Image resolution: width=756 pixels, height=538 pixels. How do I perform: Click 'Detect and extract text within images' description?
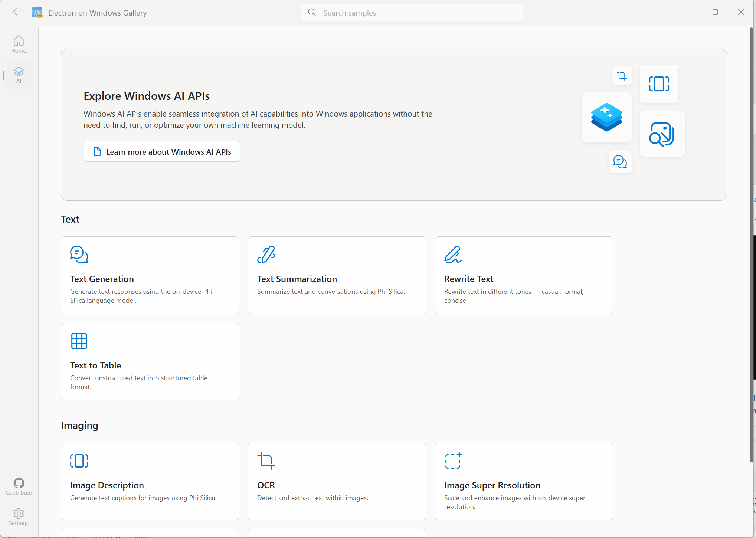312,498
